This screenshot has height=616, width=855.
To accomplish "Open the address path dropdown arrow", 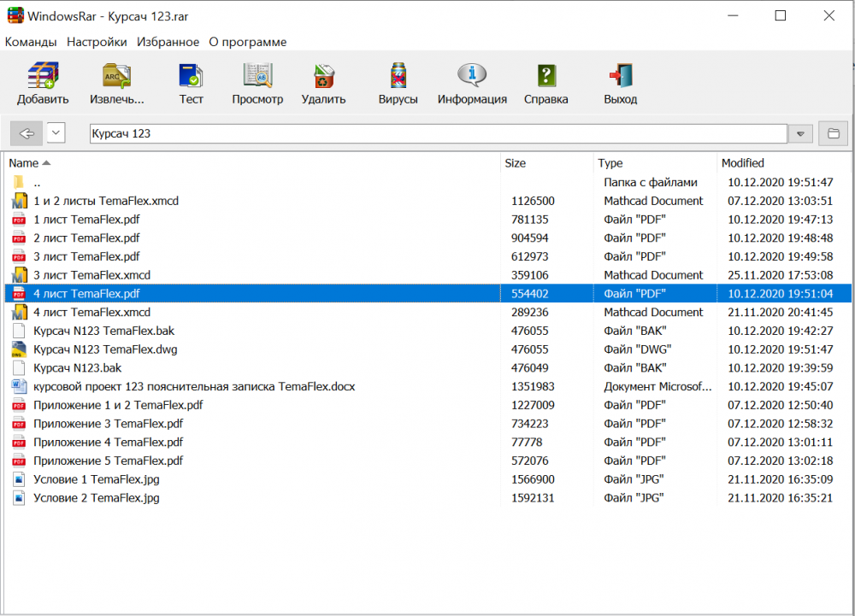I will click(x=800, y=134).
